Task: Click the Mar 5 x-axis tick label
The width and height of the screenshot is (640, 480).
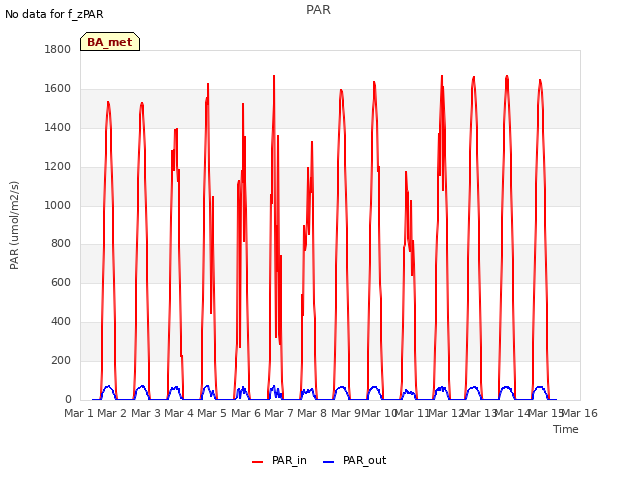Action: [x=212, y=413]
